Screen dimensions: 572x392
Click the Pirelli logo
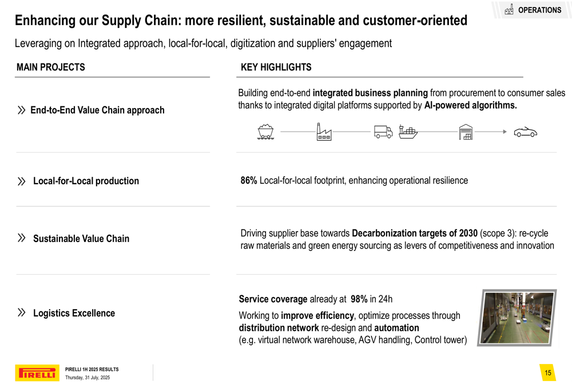pos(37,373)
